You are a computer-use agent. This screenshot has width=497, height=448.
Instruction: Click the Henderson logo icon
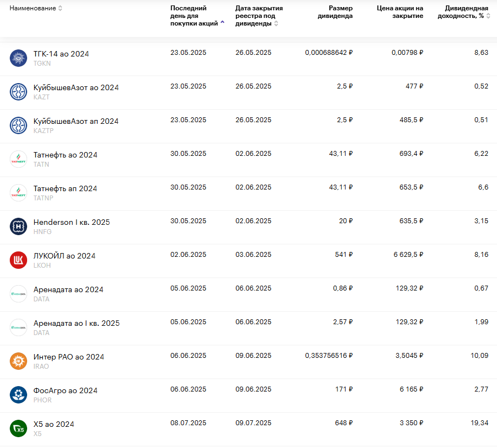18,226
